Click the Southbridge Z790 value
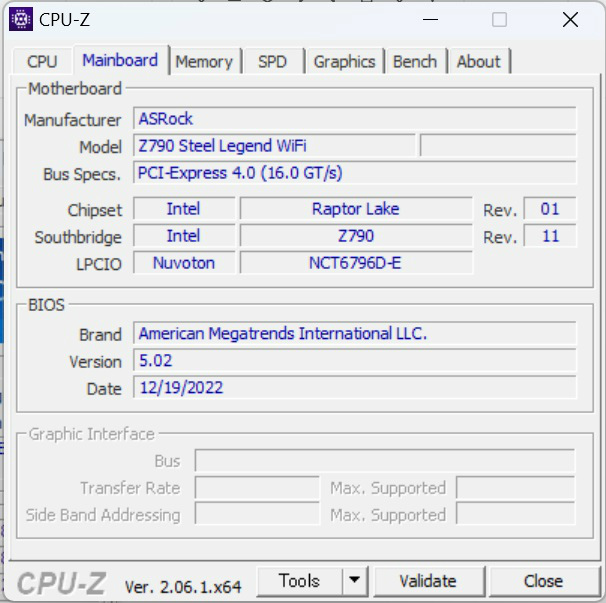This screenshot has width=606, height=603. pyautogui.click(x=356, y=236)
